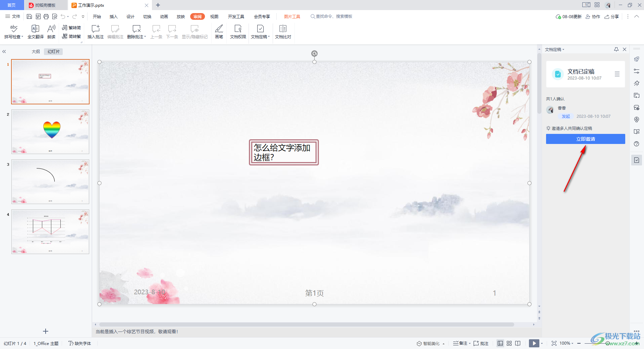
Task: Click the 缺失字体 missing fonts notice
Action: pos(80,343)
